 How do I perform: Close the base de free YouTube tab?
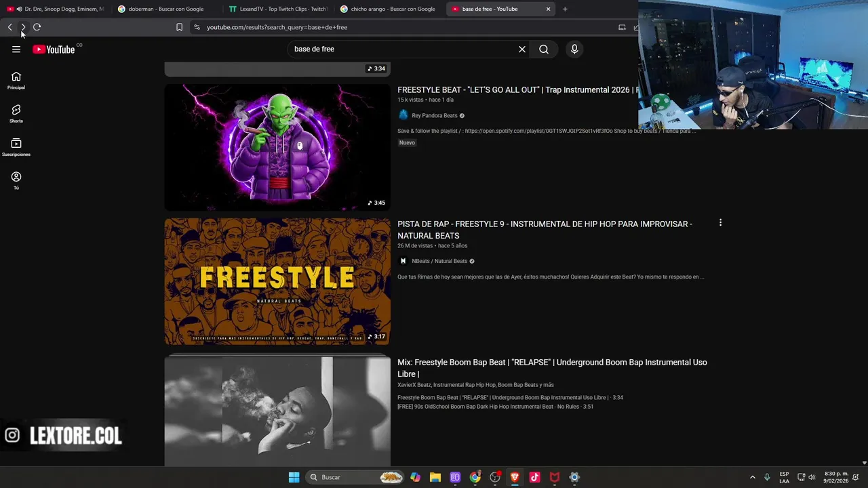coord(548,9)
